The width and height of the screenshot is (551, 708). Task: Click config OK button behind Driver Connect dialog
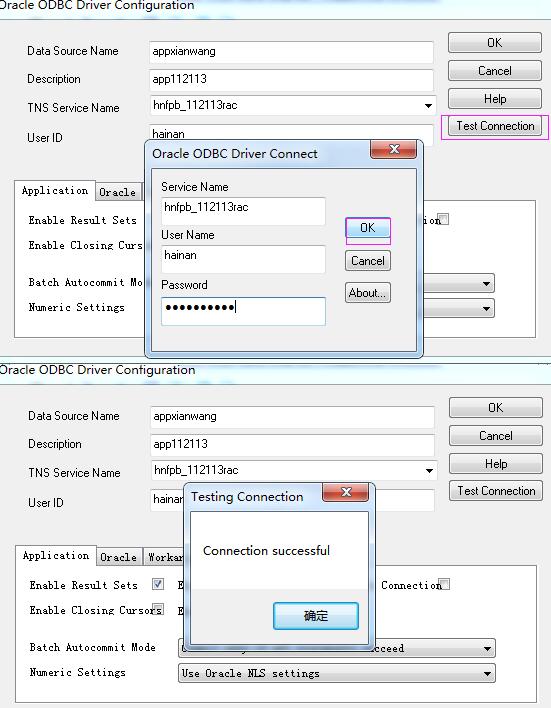495,42
